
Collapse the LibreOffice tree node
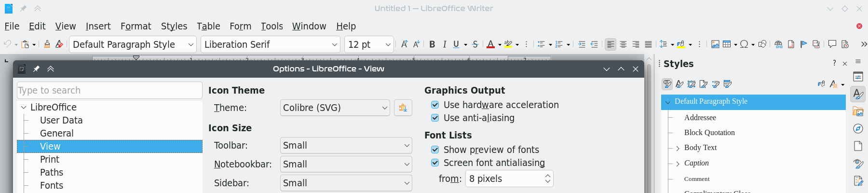(24, 107)
